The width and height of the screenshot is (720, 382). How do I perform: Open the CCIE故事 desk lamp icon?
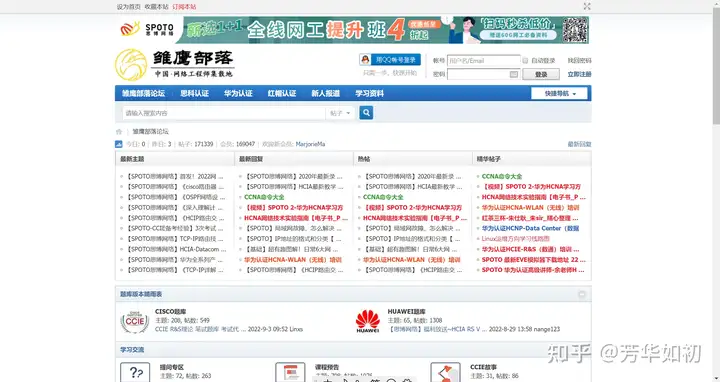[x=445, y=372]
